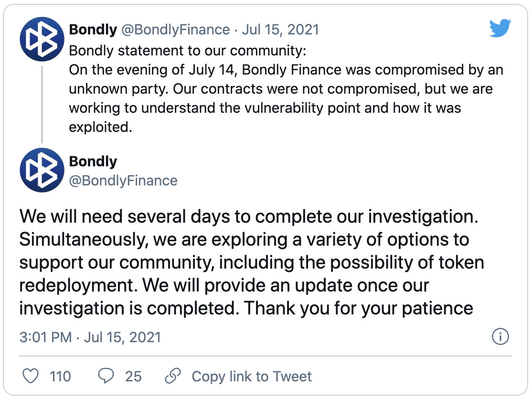Screen dimensions: 532x400
Task: Open the Bondly name in quoted tweet
Action: (x=93, y=30)
